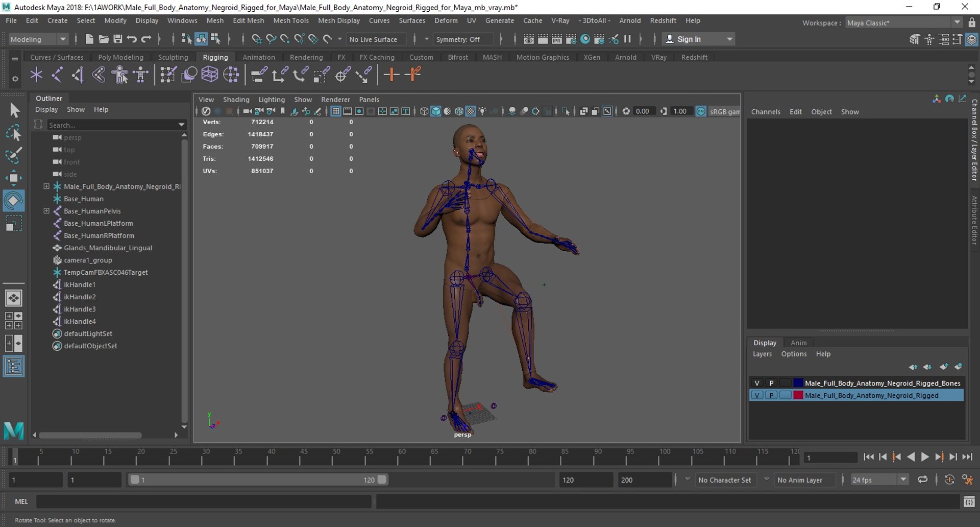Image resolution: width=980 pixels, height=527 pixels.
Task: Click the Play forwards button
Action: [x=924, y=457]
